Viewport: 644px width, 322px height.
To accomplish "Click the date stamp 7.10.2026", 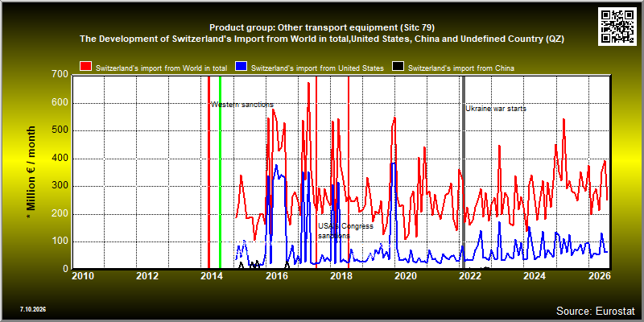I will [x=32, y=309].
